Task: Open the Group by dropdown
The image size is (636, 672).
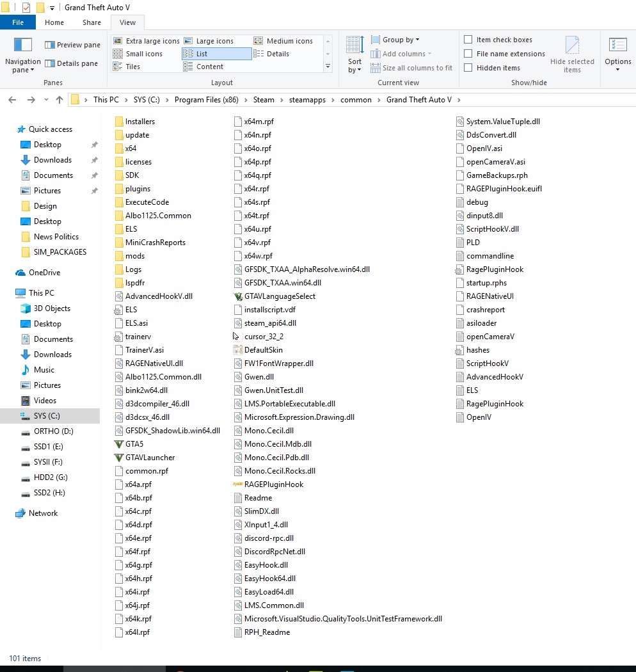Action: tap(395, 40)
